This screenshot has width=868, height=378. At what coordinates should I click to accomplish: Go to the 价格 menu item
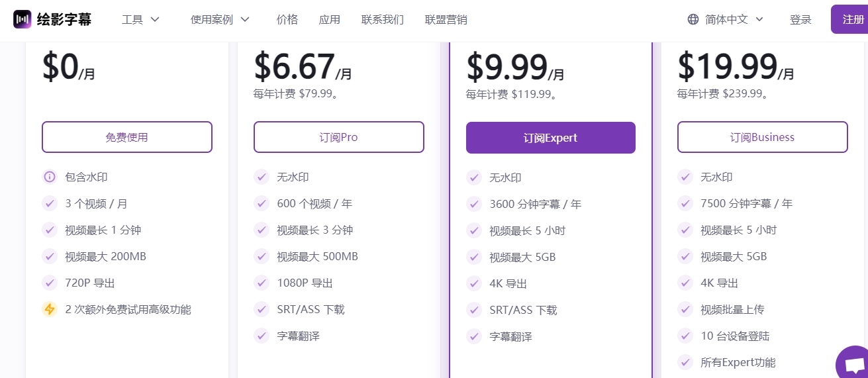click(287, 19)
